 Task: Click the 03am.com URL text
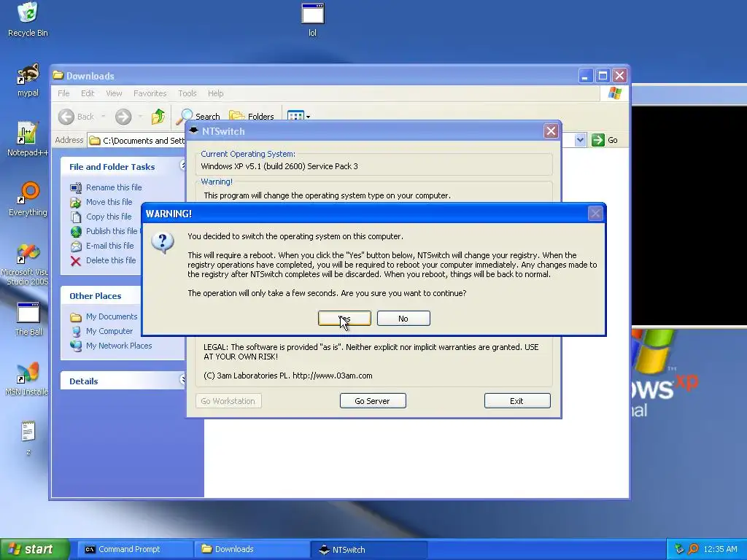click(x=333, y=376)
